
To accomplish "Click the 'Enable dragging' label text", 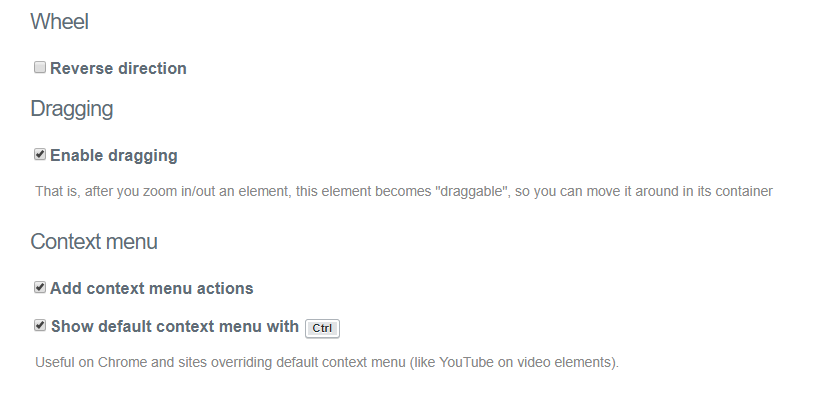I will (114, 156).
